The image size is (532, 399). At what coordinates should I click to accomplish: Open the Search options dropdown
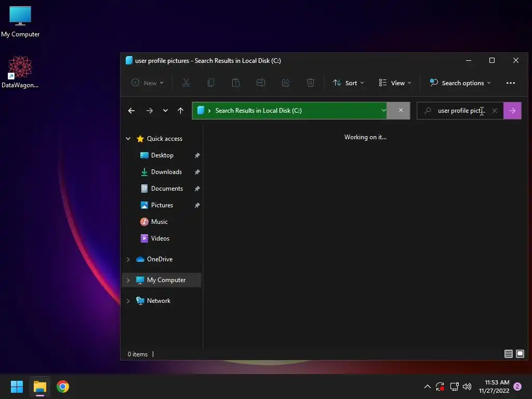coord(460,83)
